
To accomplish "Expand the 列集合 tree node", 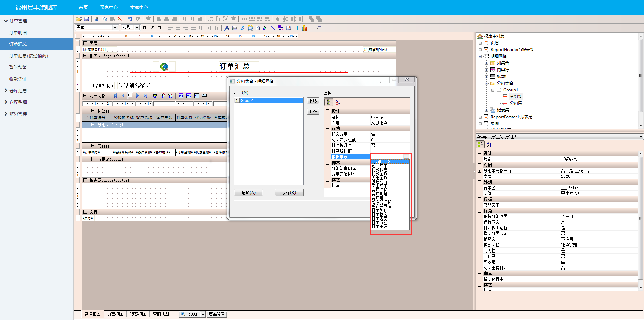I will click(x=486, y=63).
